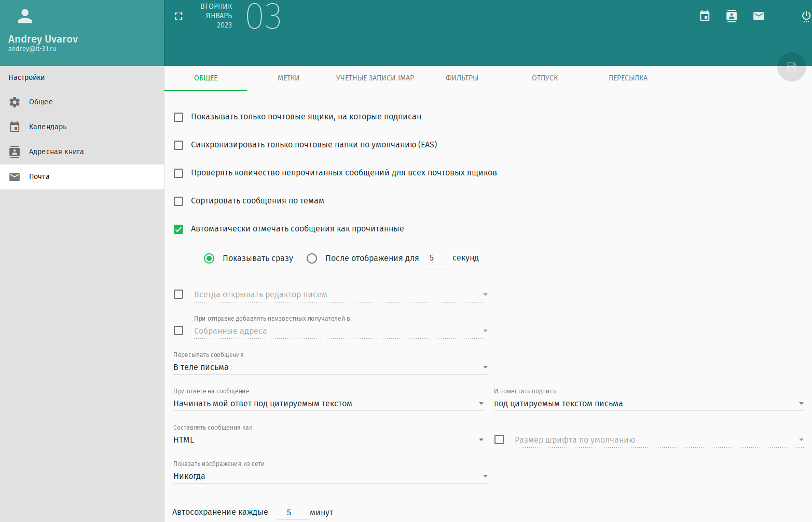This screenshot has width=812, height=522.
Task: Open Address Book from the top bar icon
Action: point(732,16)
